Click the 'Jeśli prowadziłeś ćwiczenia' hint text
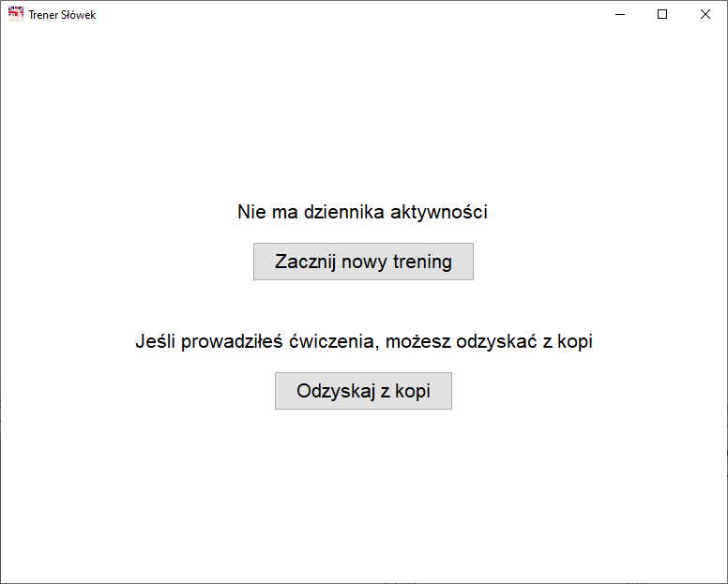Image resolution: width=728 pixels, height=584 pixels. (x=363, y=341)
